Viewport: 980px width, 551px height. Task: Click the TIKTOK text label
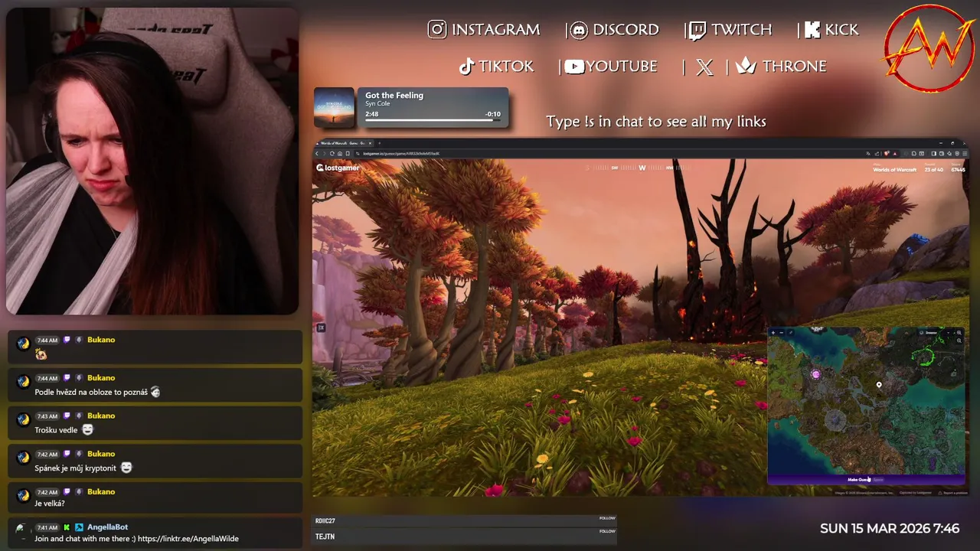pos(506,67)
